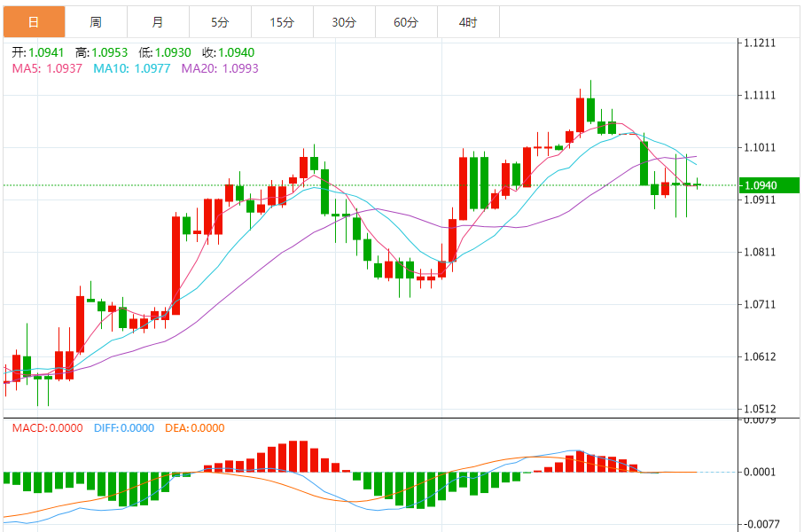Click the high price 高:1.0953
This screenshot has height=532, width=804.
[102, 52]
